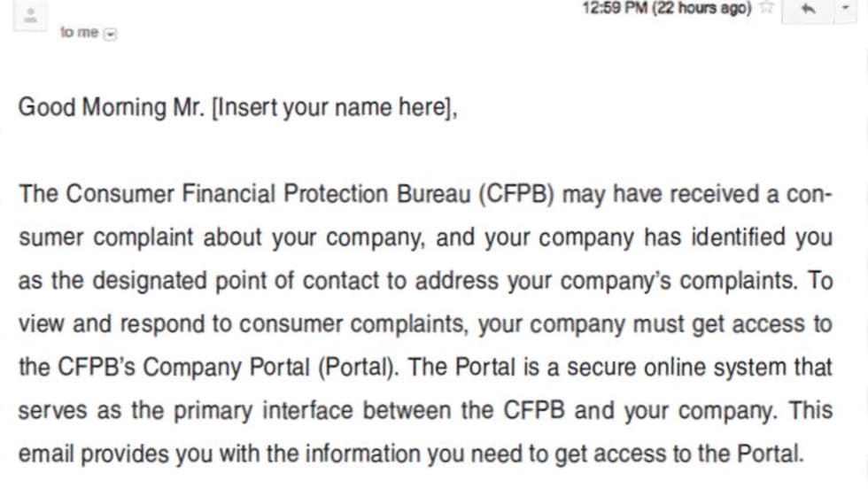Click the "to me" recipient text
The image size is (868, 489).
[x=79, y=33]
